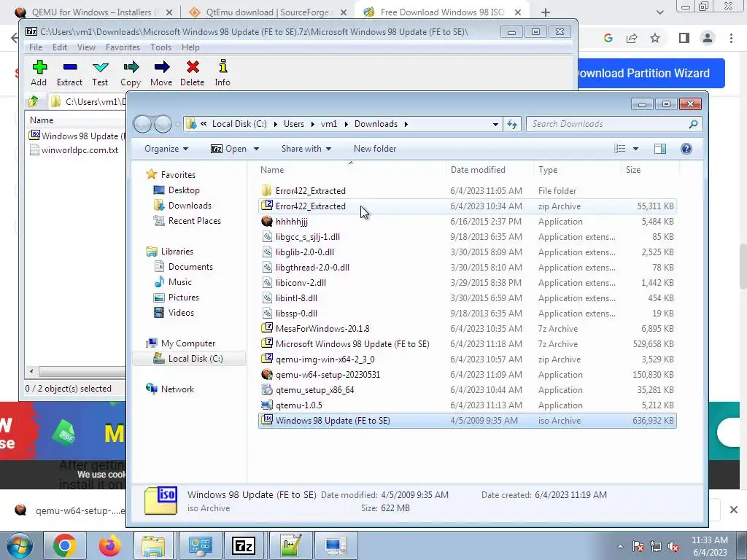Click the Explorer Forward navigation button
This screenshot has width=747, height=560.
[x=163, y=124]
